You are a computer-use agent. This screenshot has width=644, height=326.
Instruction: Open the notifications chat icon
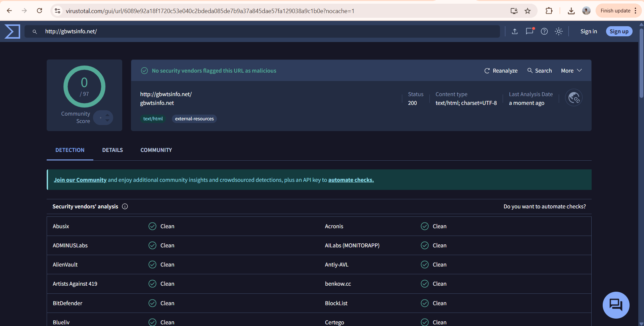pos(530,31)
